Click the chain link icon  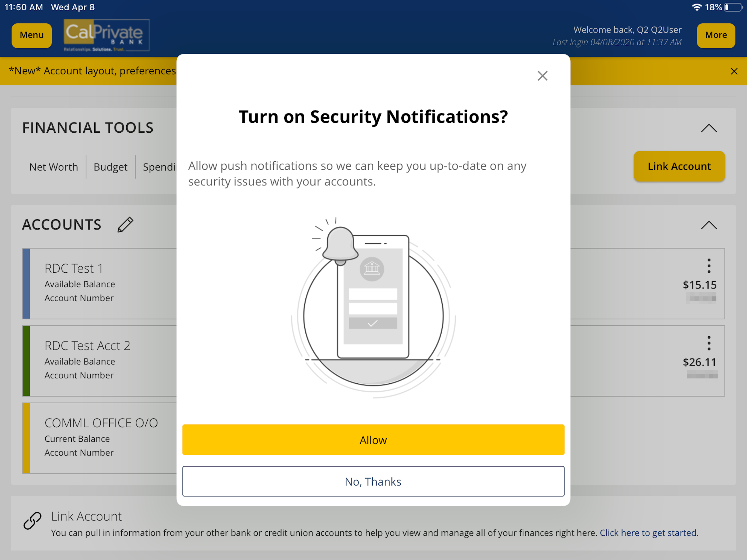33,520
